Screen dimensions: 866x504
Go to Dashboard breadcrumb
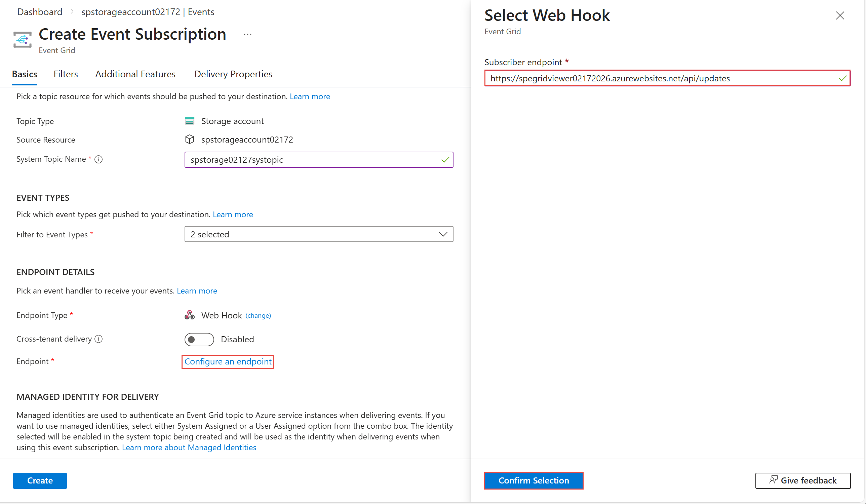(40, 12)
